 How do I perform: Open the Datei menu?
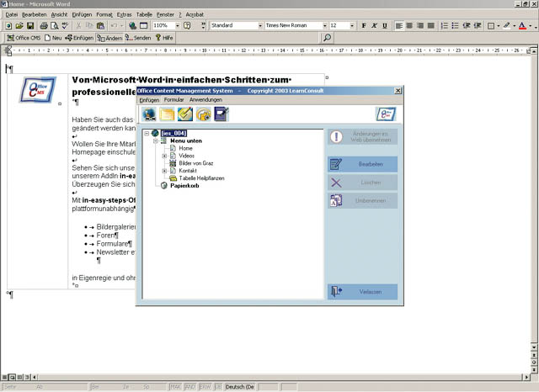point(11,14)
